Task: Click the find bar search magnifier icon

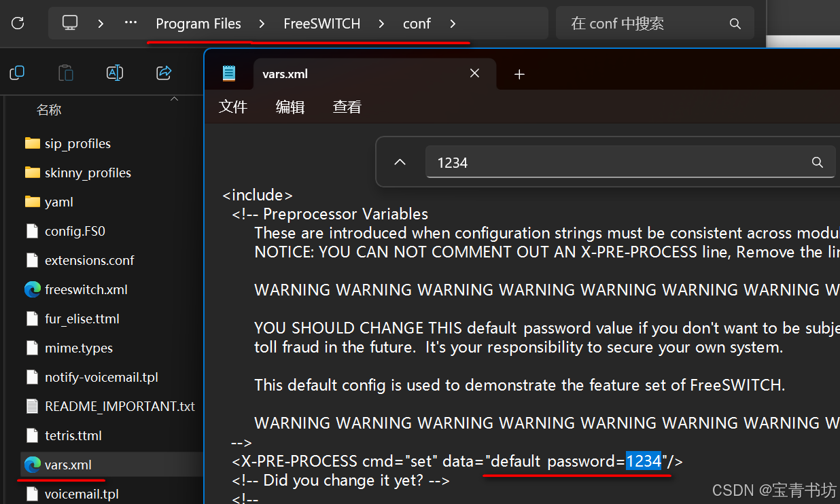Action: click(818, 162)
